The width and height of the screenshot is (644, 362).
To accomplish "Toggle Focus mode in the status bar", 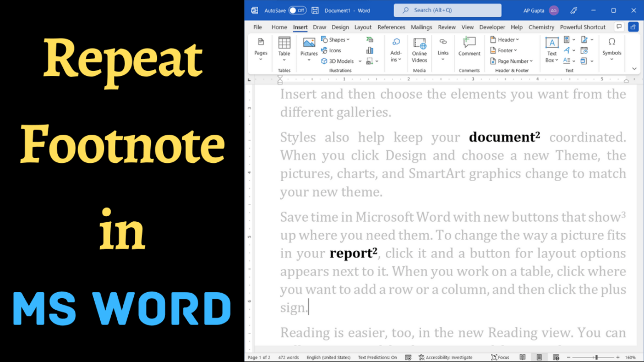I will [500, 356].
